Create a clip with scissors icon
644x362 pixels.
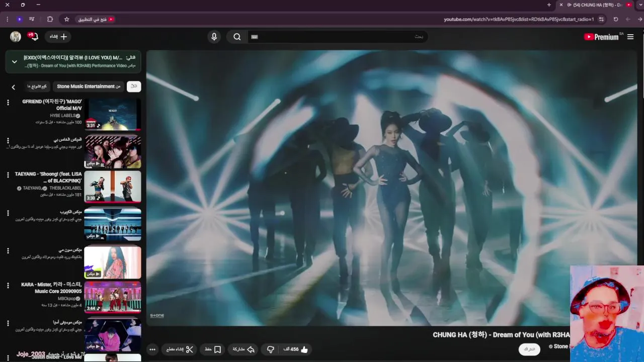point(180,349)
